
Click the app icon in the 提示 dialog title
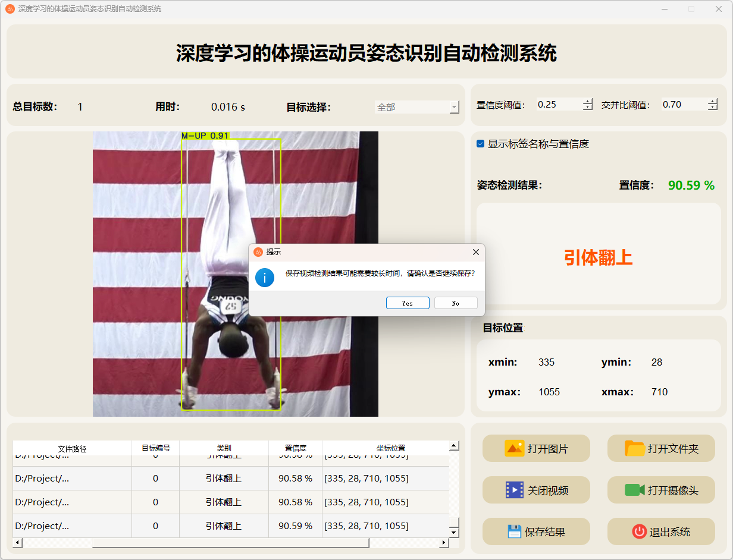coord(258,252)
